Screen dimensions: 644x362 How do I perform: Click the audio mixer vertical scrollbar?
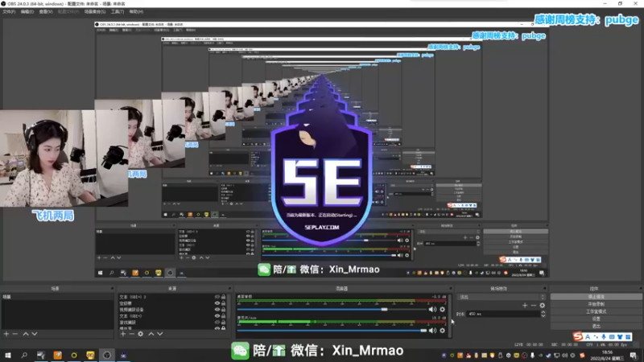pyautogui.click(x=450, y=315)
